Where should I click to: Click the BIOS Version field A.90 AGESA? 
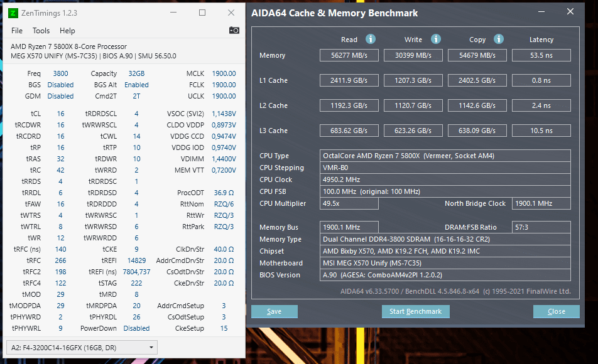(x=445, y=275)
